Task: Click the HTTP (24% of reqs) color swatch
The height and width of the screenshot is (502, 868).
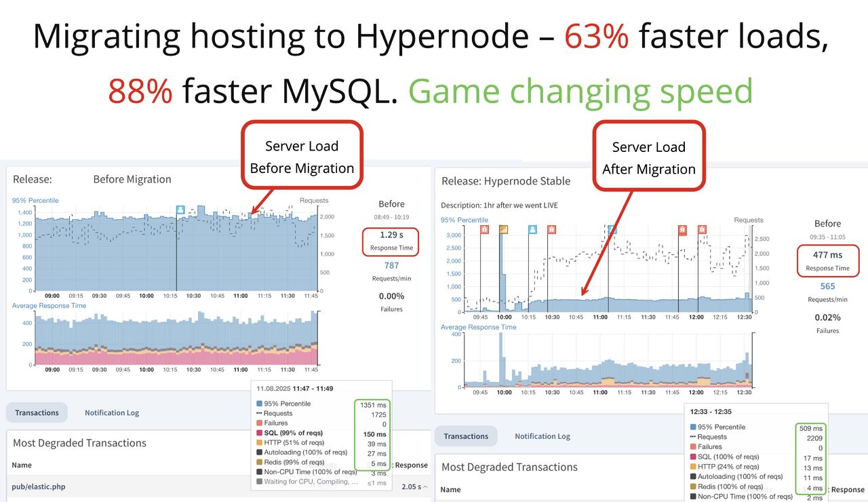Action: click(x=692, y=467)
